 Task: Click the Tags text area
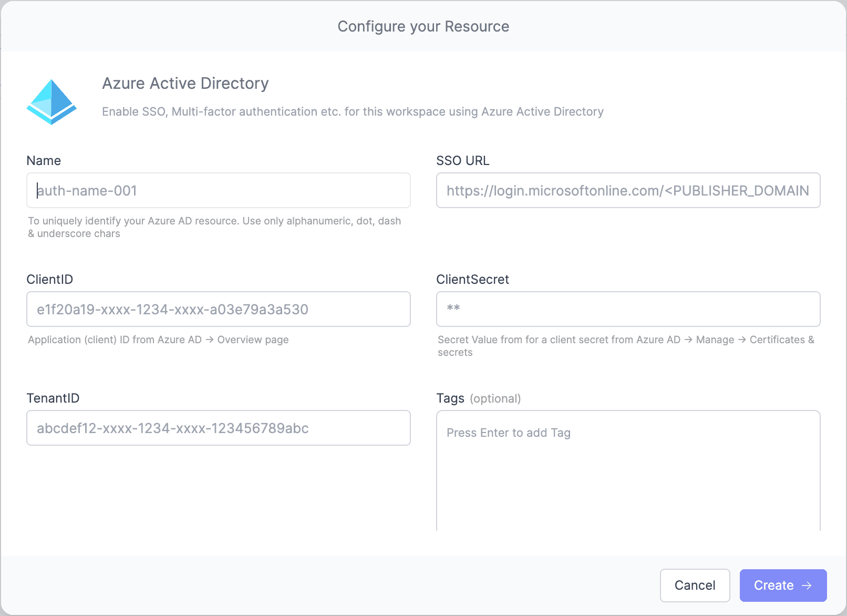tap(628, 471)
